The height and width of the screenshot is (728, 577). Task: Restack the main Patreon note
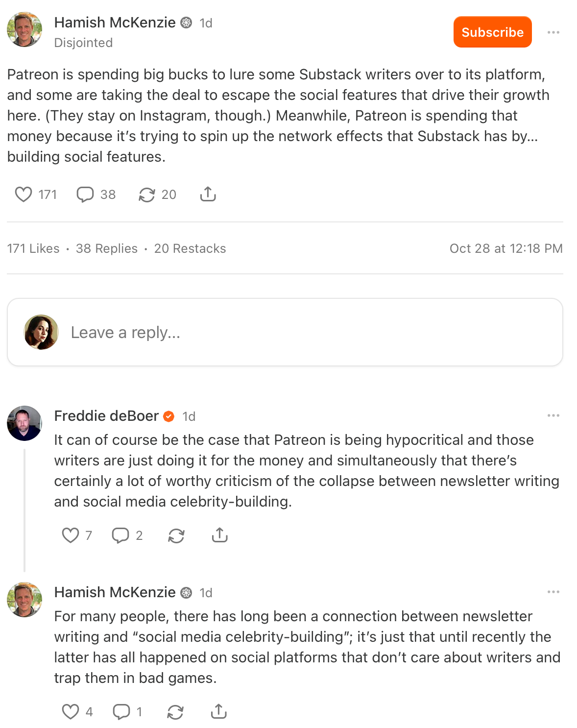point(147,194)
